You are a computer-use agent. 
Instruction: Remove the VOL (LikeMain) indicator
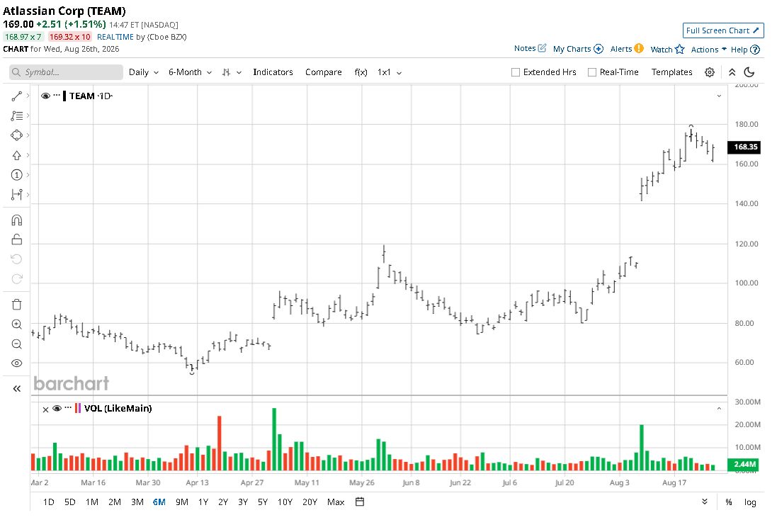(45, 409)
